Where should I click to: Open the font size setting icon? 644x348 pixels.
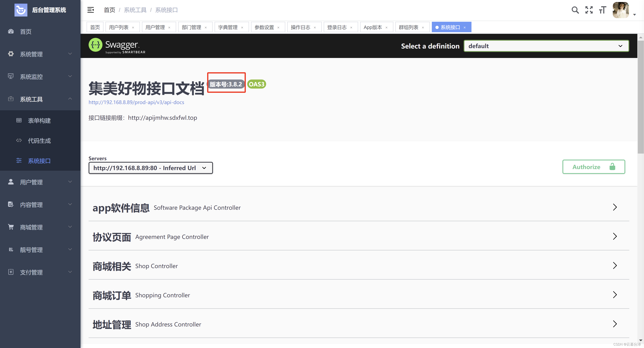603,10
